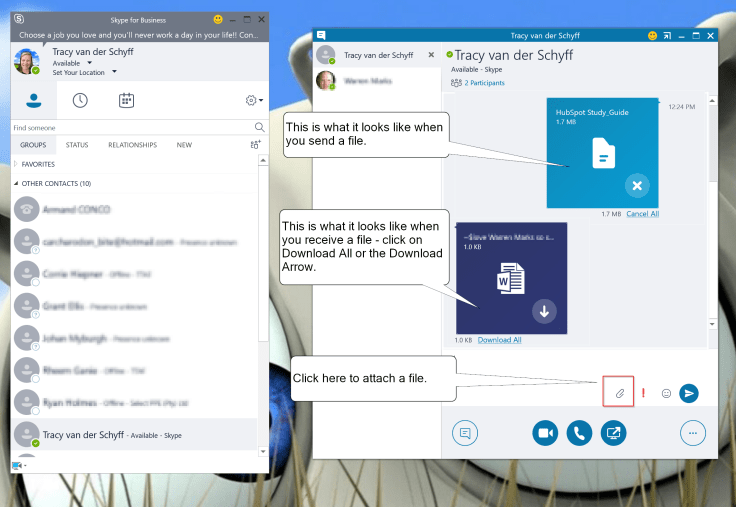The image size is (736, 507).
Task: Open the settings gear dropdown menu
Action: 253,100
